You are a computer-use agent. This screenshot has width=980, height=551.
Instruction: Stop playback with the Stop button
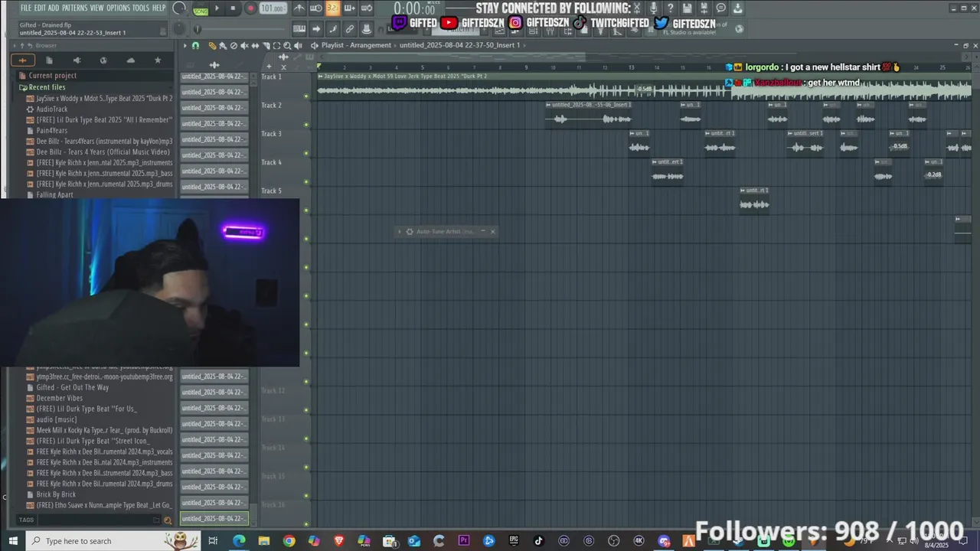[x=233, y=8]
